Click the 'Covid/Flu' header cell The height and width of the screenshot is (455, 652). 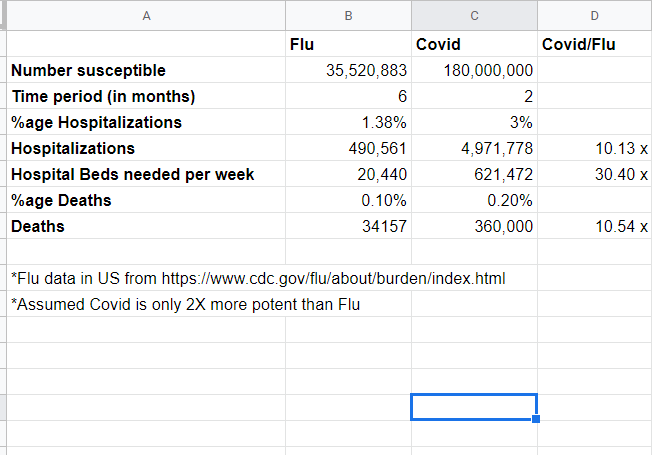[x=595, y=44]
